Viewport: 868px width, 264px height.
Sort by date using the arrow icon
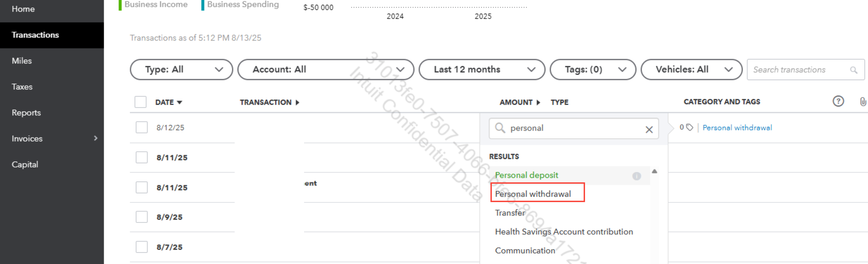[x=180, y=102]
